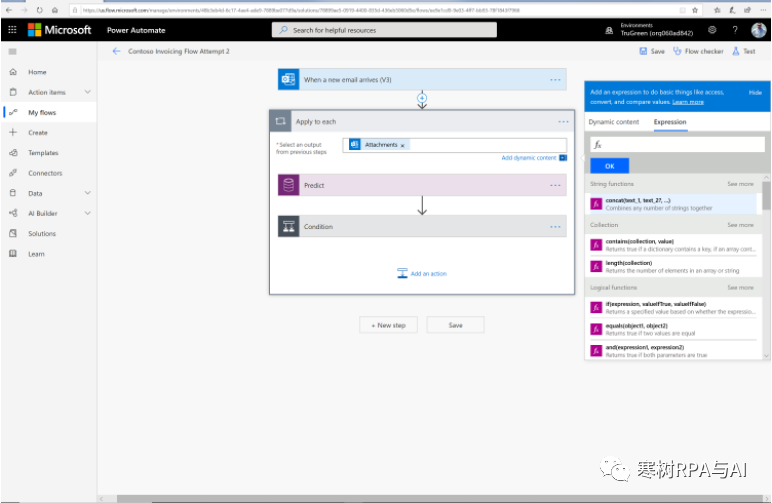
Task: Click the Outlook icon on email trigger
Action: coord(289,79)
